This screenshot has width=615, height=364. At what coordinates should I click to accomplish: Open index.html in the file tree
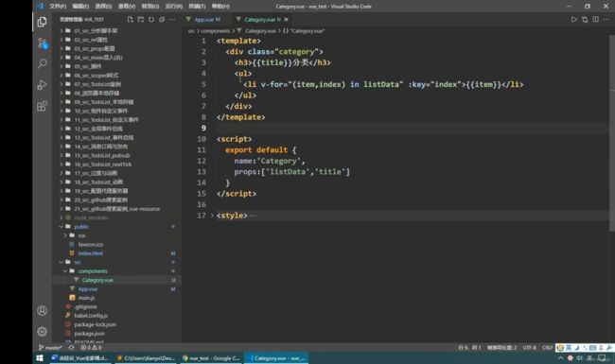click(x=91, y=253)
